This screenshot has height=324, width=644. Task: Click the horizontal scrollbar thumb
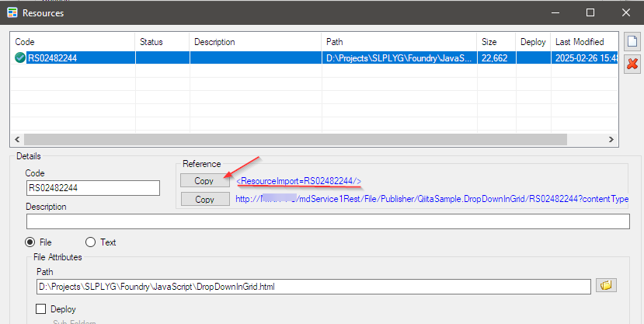tap(295, 139)
